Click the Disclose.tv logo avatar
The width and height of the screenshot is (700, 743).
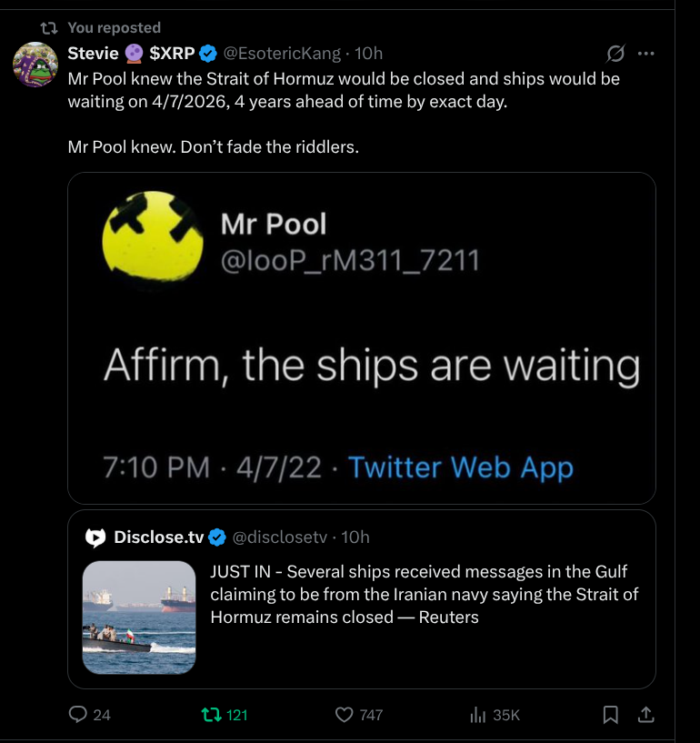click(95, 537)
